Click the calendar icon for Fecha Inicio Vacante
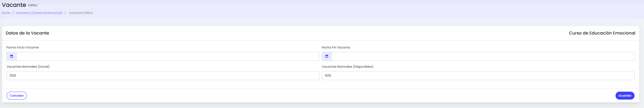Image resolution: width=644 pixels, height=108 pixels. point(12,56)
